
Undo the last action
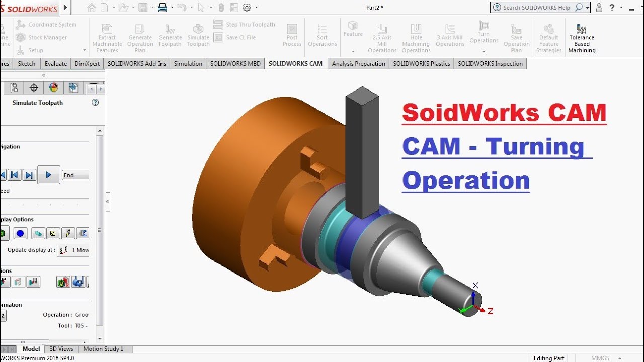181,8
